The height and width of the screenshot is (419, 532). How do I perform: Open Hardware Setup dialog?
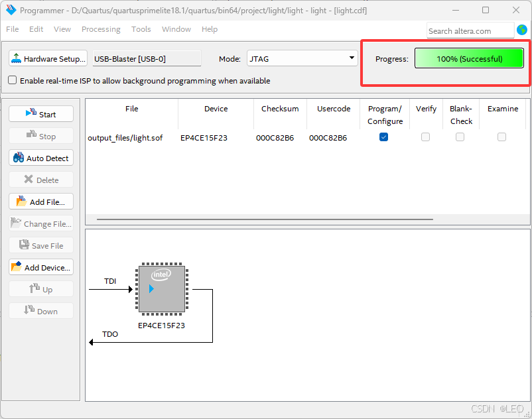tap(48, 58)
